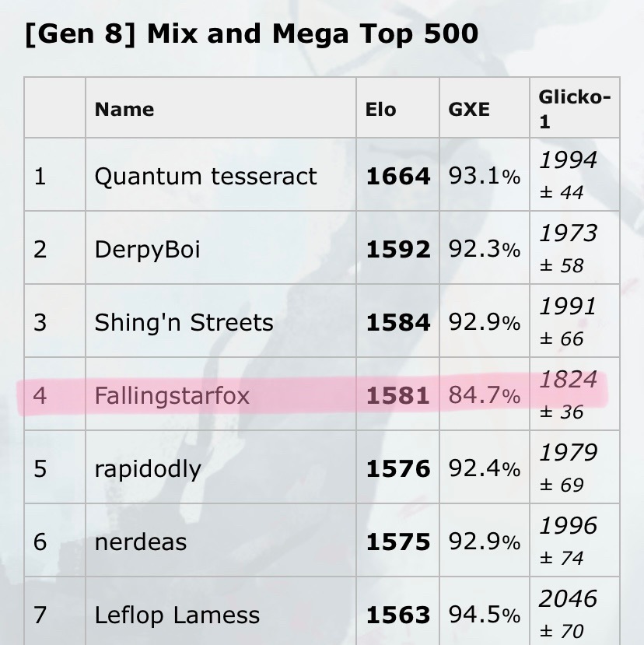Select the Elo score 1664
Screen dimensions: 644x645
point(398,177)
